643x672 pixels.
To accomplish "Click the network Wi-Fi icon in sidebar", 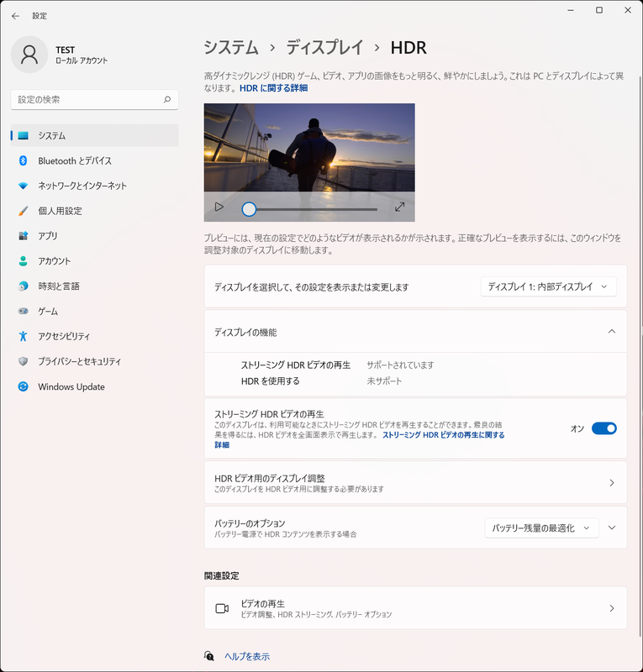I will [24, 186].
